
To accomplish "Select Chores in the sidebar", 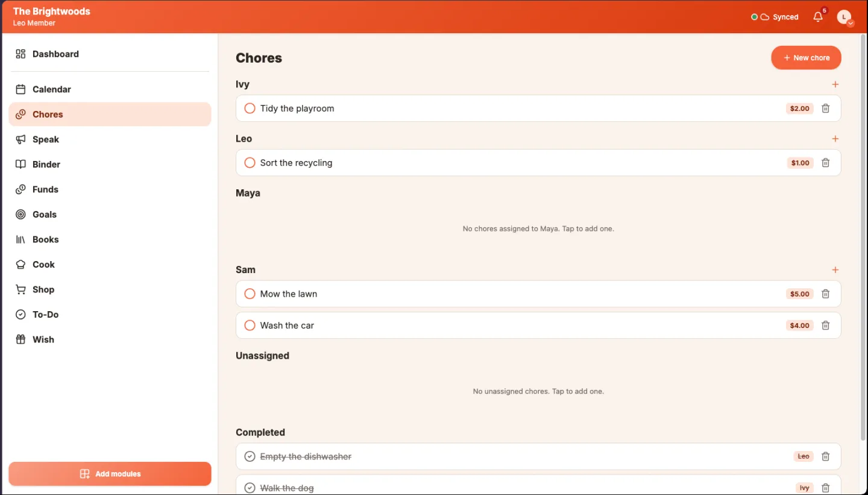I will [x=110, y=115].
